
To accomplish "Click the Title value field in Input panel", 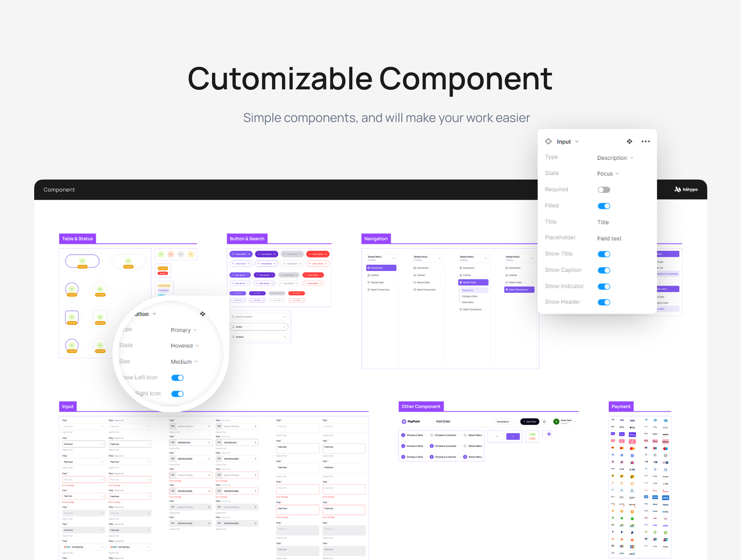I will click(x=603, y=222).
